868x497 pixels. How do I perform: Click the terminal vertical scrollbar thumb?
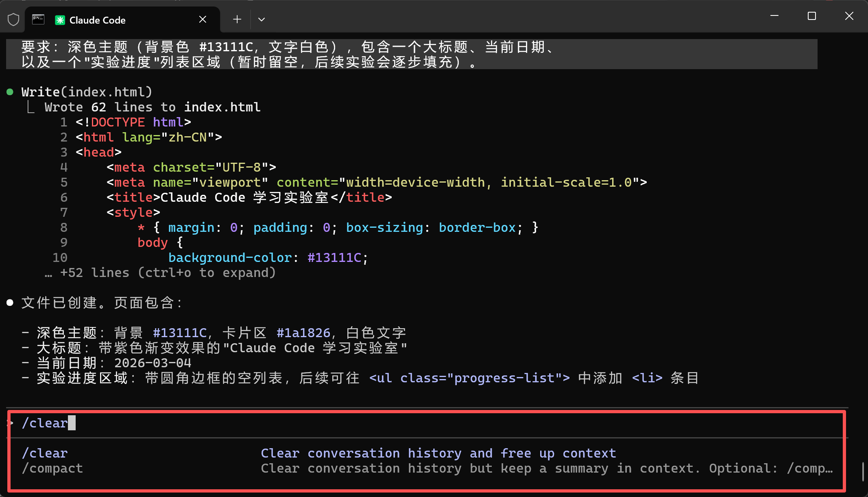click(x=863, y=472)
